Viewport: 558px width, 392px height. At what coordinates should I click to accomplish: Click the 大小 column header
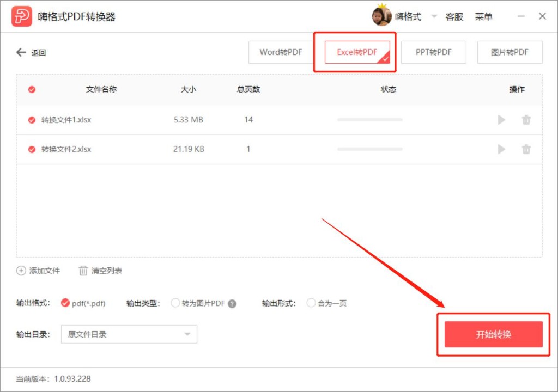pyautogui.click(x=188, y=89)
